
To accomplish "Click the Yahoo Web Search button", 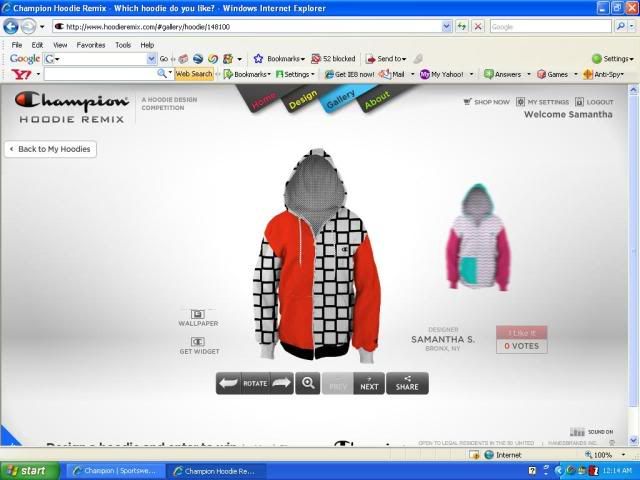I will click(x=194, y=74).
